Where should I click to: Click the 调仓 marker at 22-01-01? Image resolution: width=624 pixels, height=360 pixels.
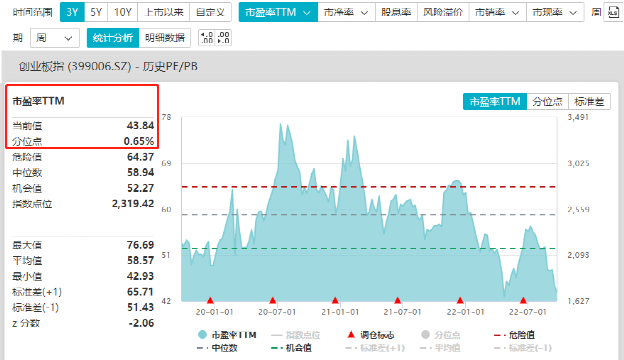[x=460, y=300]
